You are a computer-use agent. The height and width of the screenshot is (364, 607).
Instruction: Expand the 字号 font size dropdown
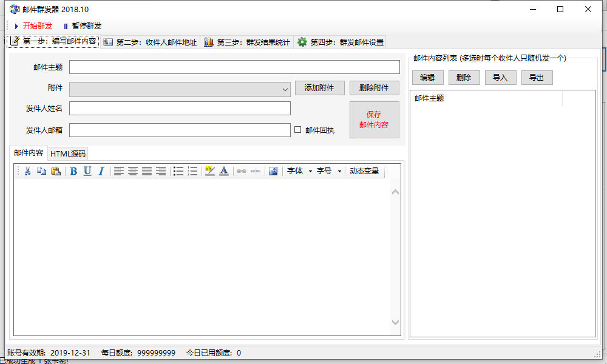(x=329, y=172)
